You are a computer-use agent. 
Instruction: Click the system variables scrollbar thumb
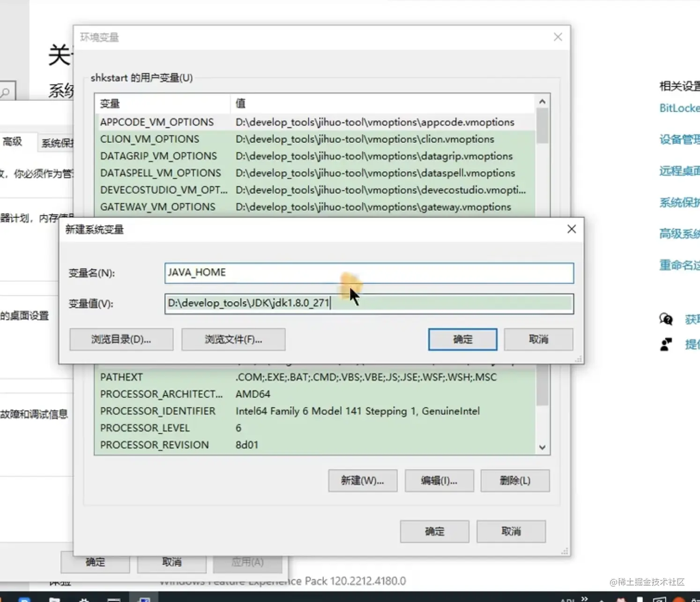[x=542, y=386]
